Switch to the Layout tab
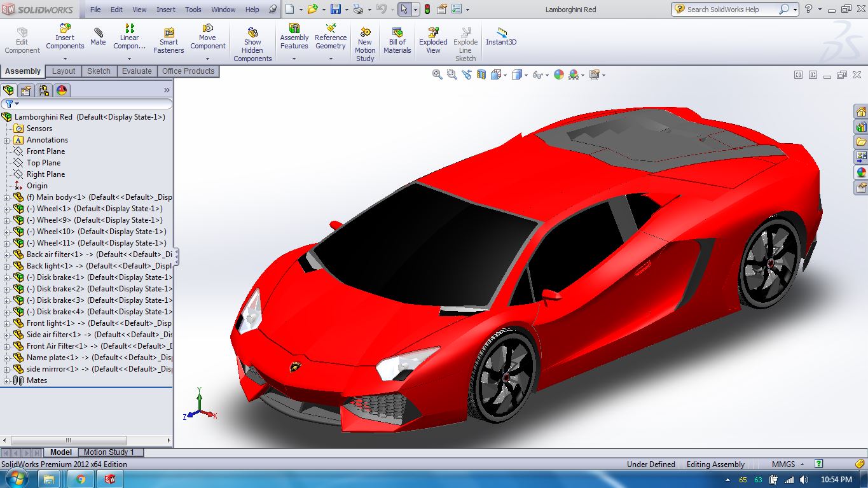This screenshot has width=868, height=488. tap(64, 71)
